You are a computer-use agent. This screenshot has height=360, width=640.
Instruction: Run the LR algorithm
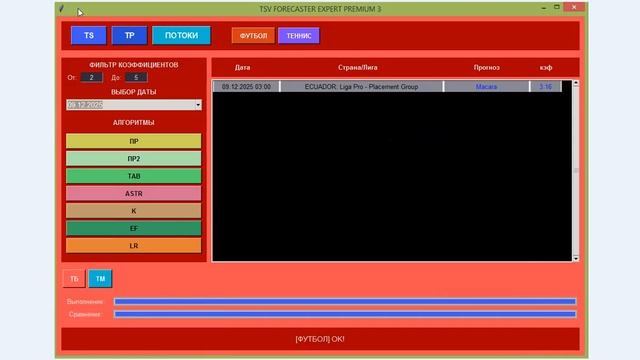133,246
